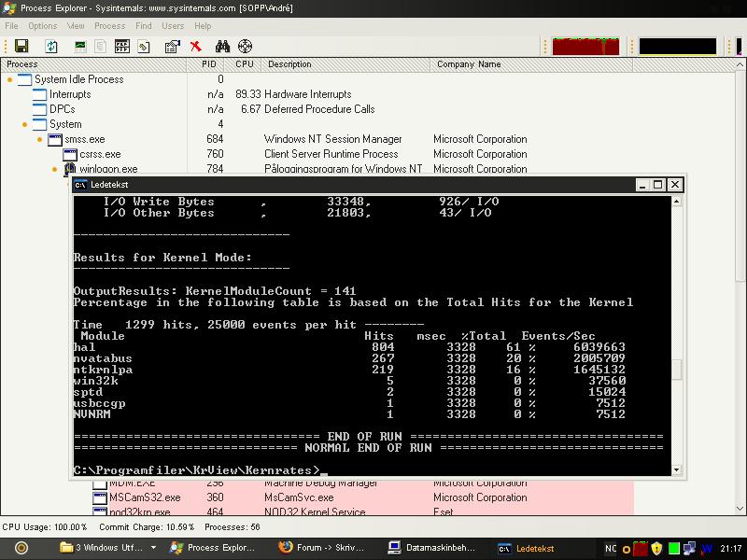Click the CPU Usage status bar entry
747x560 pixels.
(44, 527)
